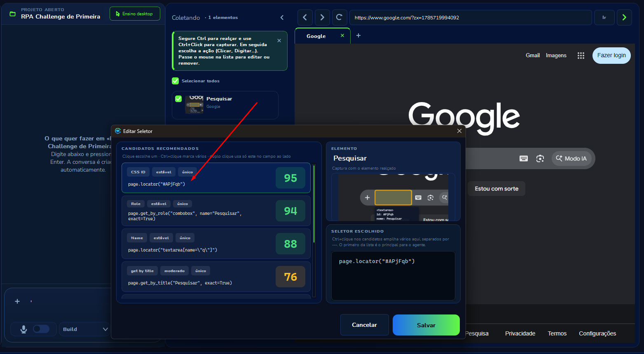This screenshot has height=354, width=644.
Task: Click the browser forward arrow button
Action: pos(322,17)
